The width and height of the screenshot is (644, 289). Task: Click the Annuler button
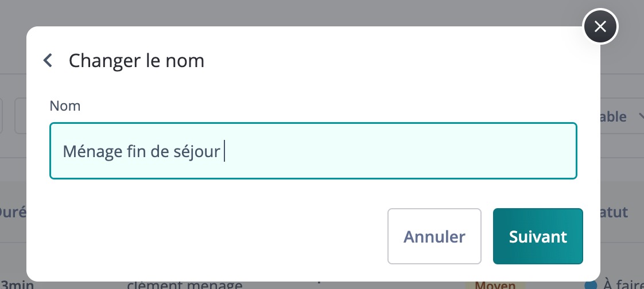pyautogui.click(x=434, y=236)
